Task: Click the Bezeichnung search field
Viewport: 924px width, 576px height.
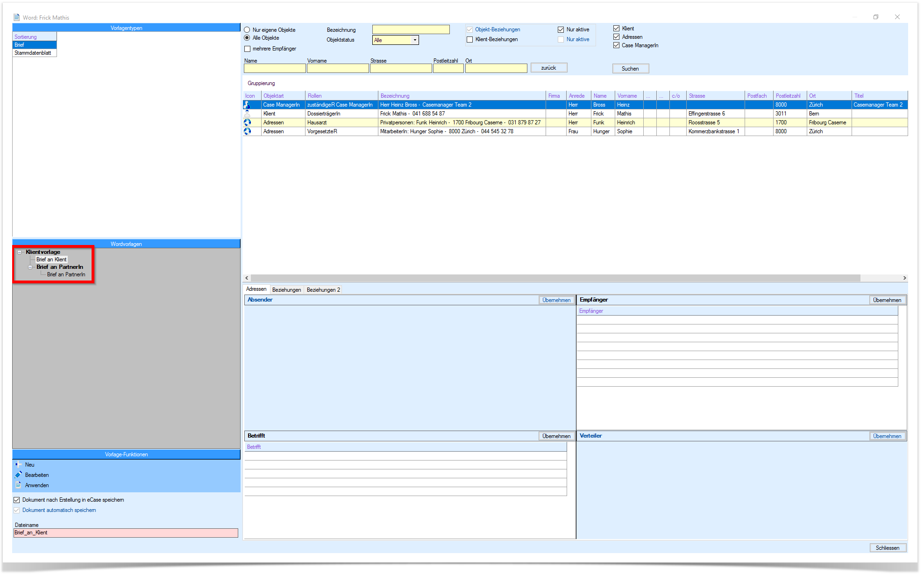Action: point(411,30)
